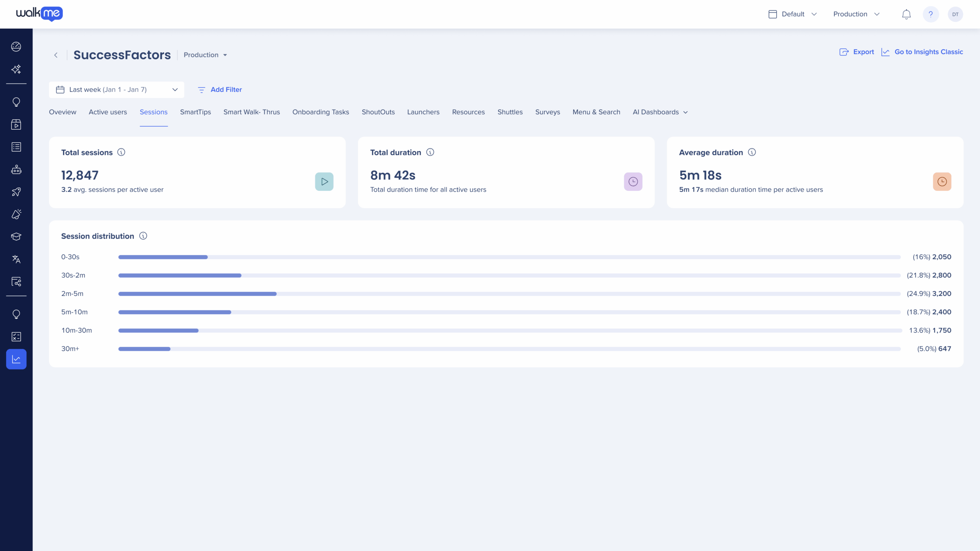This screenshot has width=980, height=551.
Task: Open the DT user avatar
Action: coord(955,14)
